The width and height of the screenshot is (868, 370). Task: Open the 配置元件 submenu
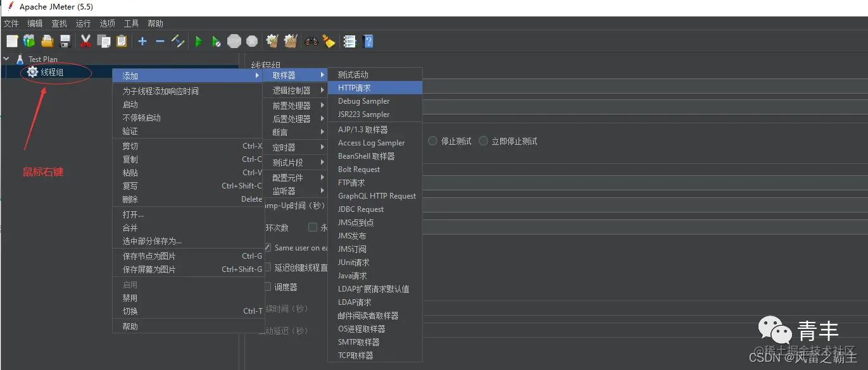click(296, 178)
